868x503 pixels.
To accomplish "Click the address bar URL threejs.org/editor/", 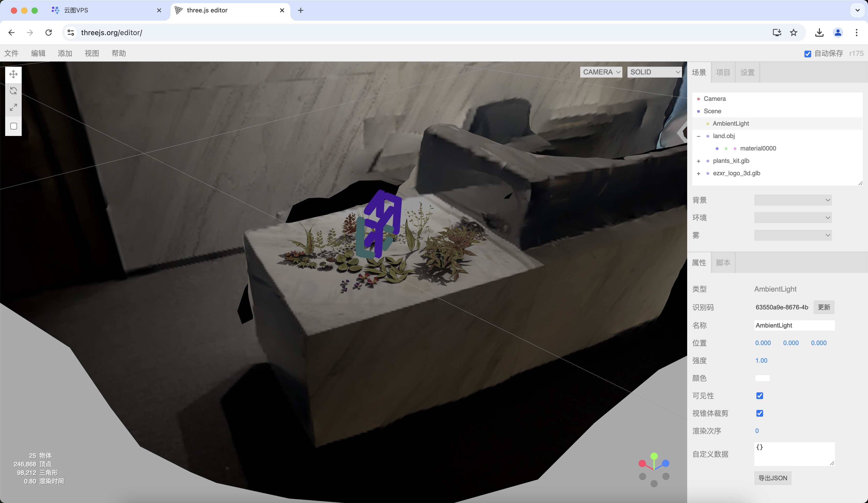I will (x=112, y=32).
